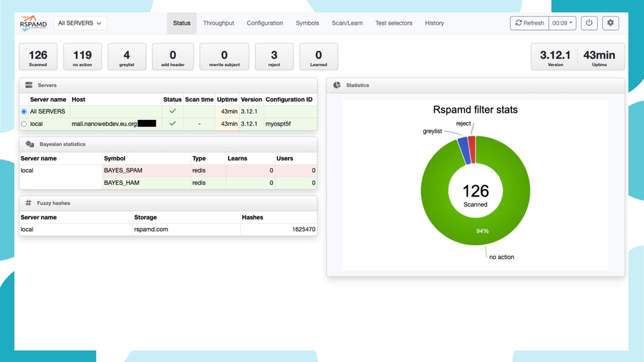Click the red reject chart segment

(472, 149)
